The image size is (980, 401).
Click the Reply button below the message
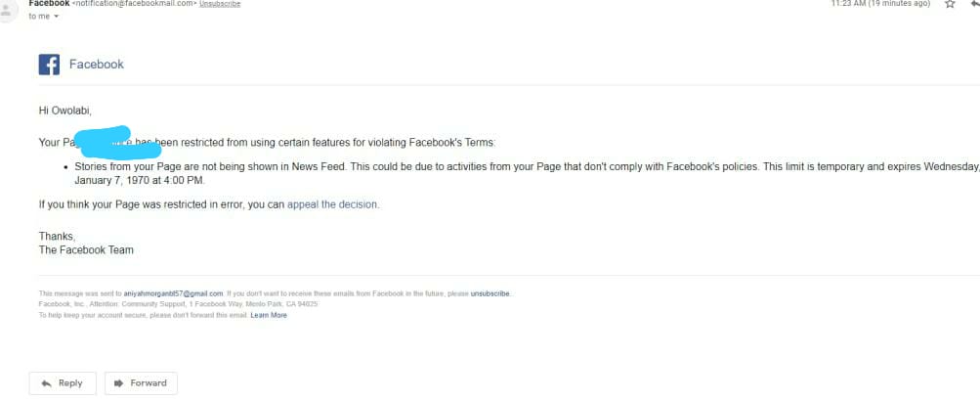63,382
